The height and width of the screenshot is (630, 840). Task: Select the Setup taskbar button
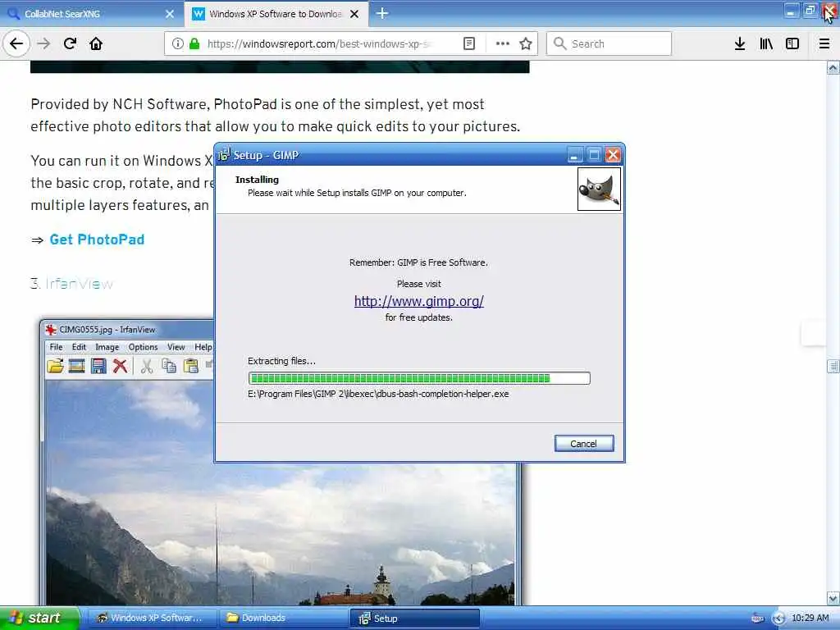point(414,619)
